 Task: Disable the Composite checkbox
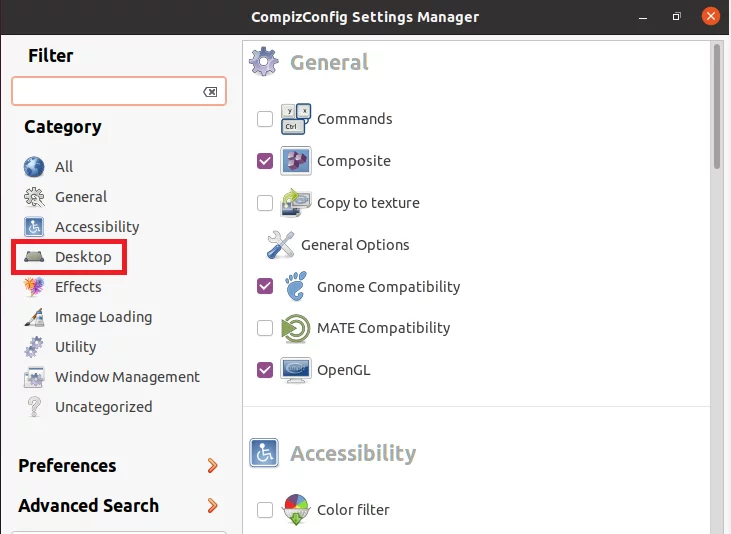pos(265,161)
